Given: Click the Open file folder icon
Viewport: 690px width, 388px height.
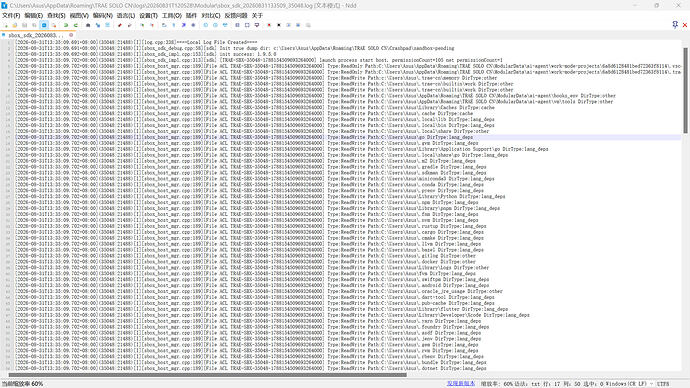Looking at the screenshot, I should 15,25.
